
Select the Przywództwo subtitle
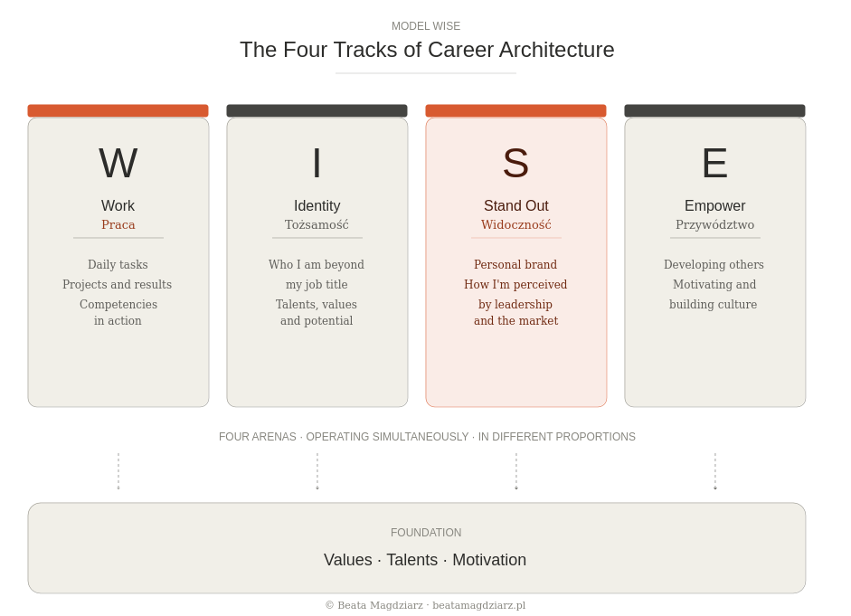tap(714, 224)
